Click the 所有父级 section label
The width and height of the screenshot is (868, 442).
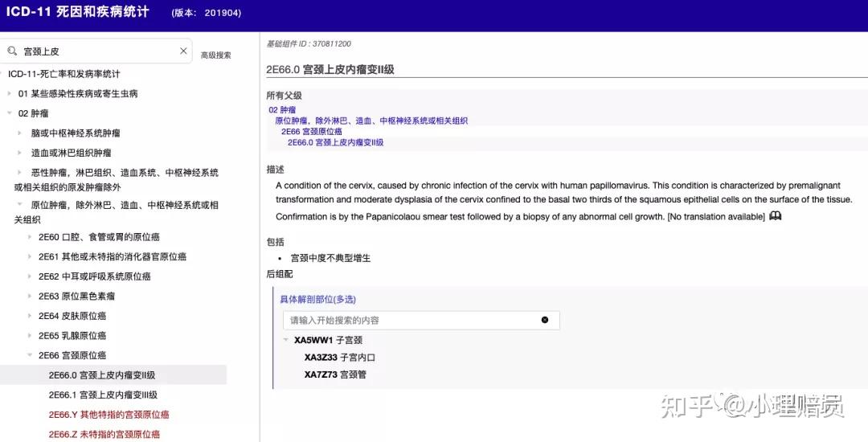[284, 96]
